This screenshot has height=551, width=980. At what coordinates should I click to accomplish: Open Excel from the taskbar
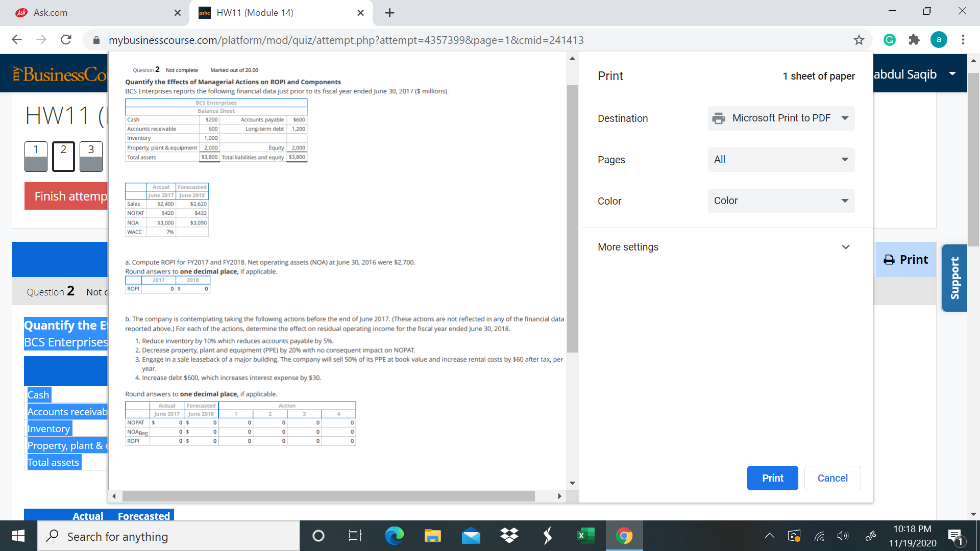click(585, 536)
